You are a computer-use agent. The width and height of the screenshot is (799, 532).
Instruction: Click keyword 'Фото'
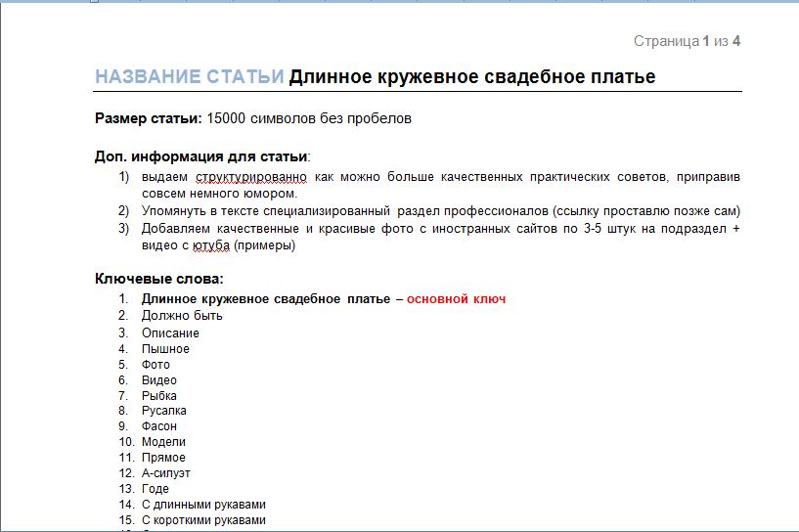point(155,365)
